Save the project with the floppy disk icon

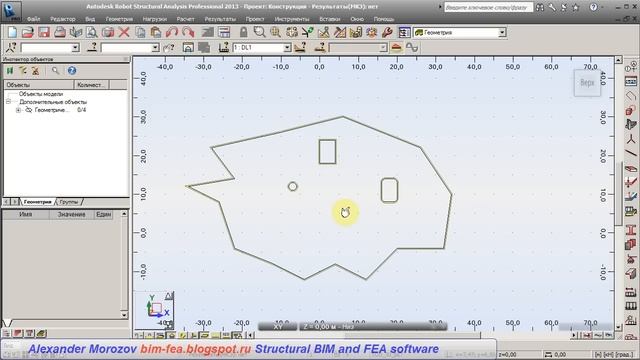[44, 32]
